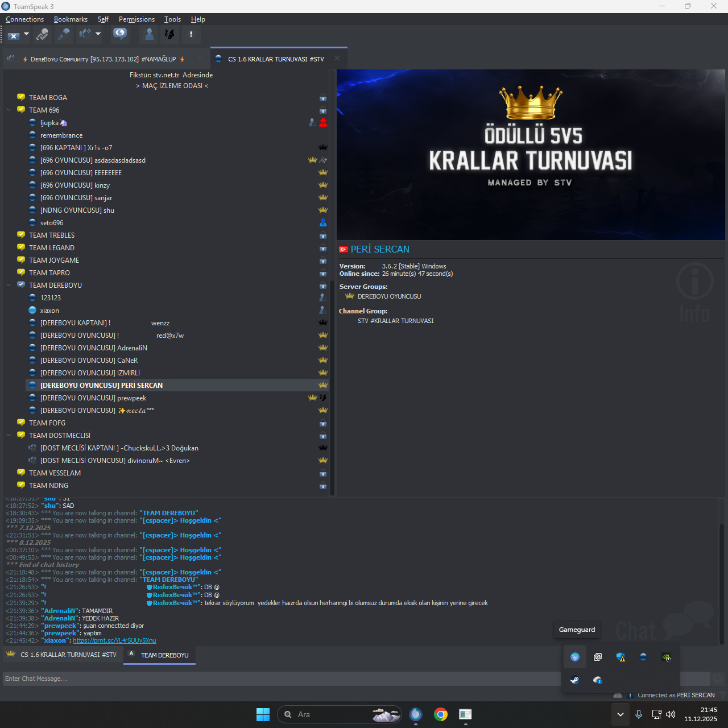This screenshot has width=728, height=728.
Task: Open the NVIDIA tray icon
Action: click(666, 657)
